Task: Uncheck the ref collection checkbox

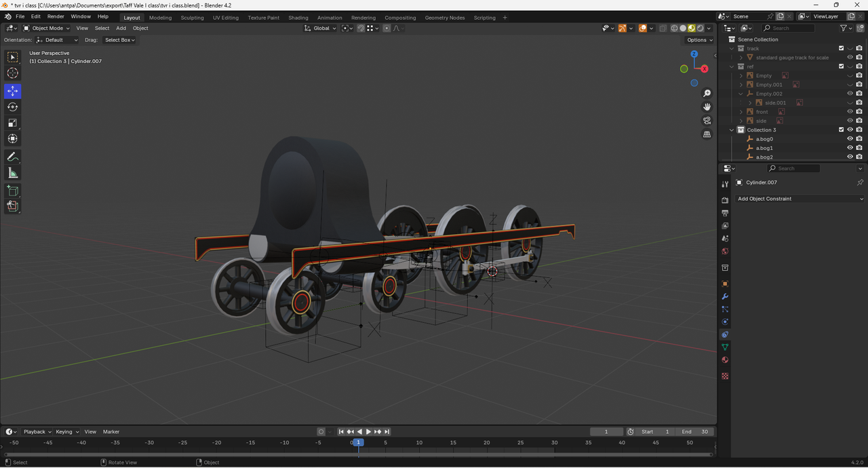Action: (842, 66)
